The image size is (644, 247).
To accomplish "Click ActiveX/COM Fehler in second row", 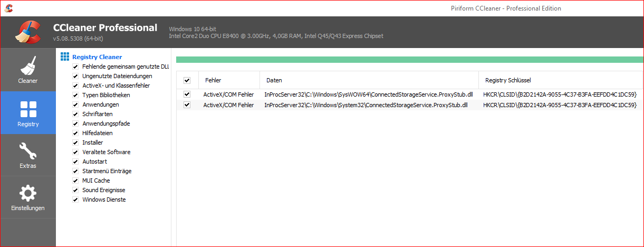I will [x=228, y=105].
